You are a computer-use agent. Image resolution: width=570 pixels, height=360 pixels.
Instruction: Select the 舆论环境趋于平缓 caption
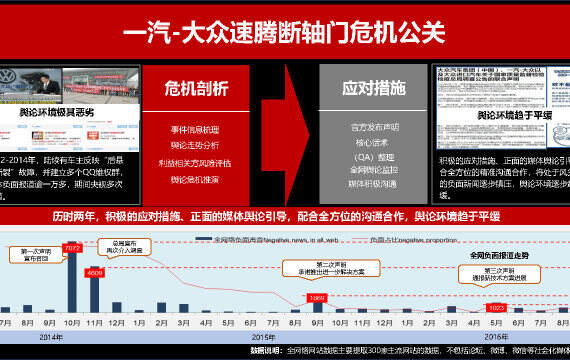(x=514, y=116)
